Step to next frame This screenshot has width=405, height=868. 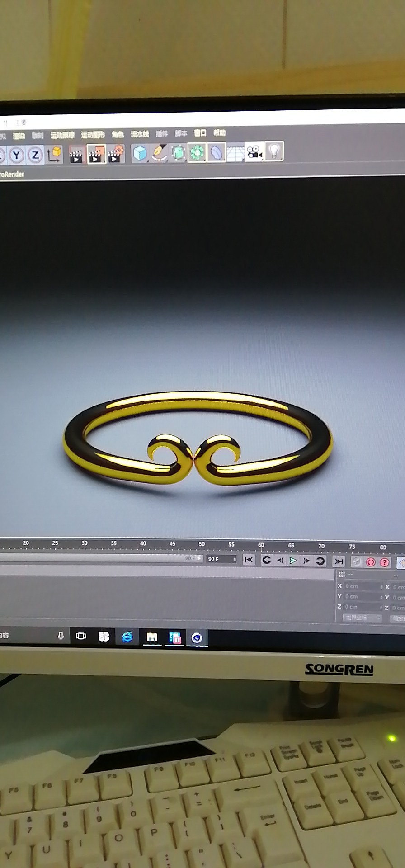click(307, 561)
